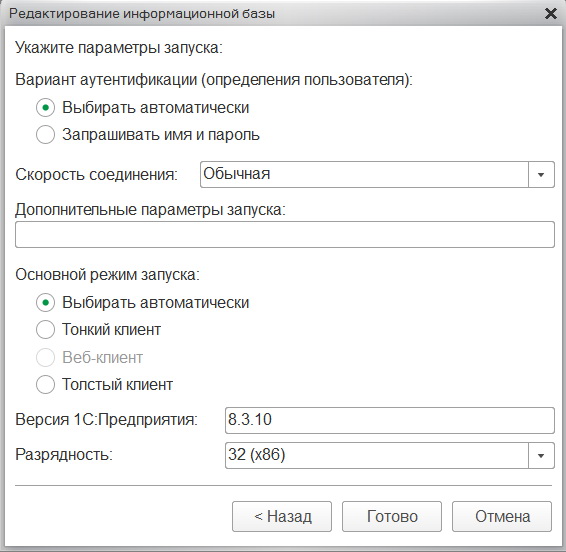Screen dimensions: 566x552
Task: Choose Запрашивать имя и пароль option
Action: pos(45,135)
